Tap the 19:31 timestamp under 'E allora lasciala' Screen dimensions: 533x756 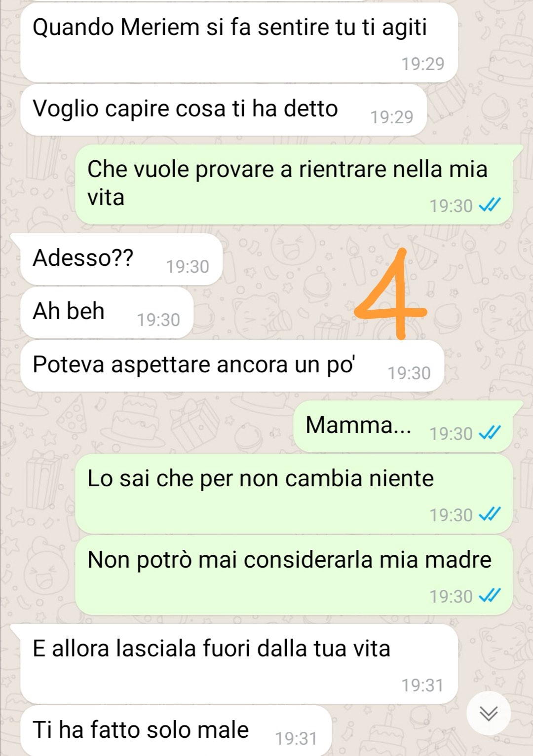tap(422, 685)
